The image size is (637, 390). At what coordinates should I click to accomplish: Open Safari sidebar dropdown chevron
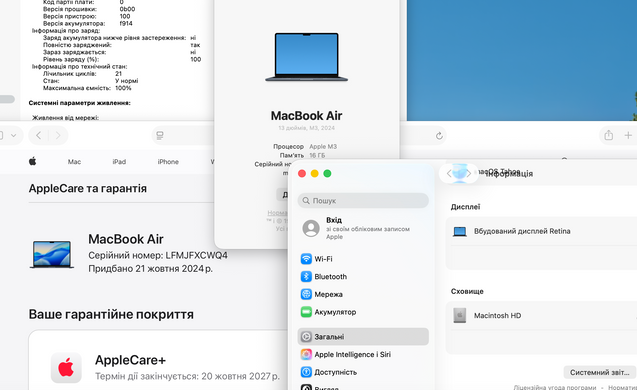(x=13, y=135)
